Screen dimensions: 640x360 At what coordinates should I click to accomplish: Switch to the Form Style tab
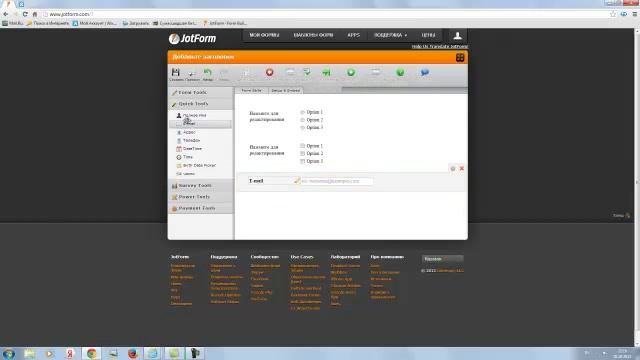(252, 90)
